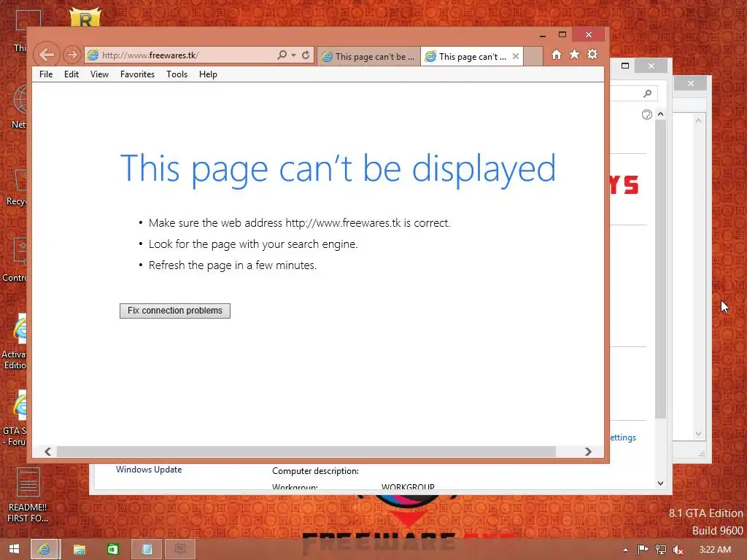This screenshot has height=560, width=747.
Task: Open the green Store taskbar icon
Action: pyautogui.click(x=113, y=549)
